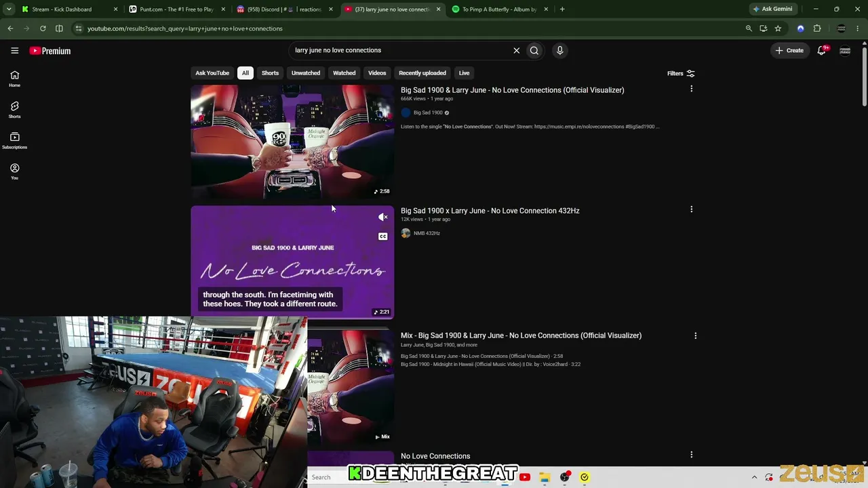Select the Watched filter chip

[344, 73]
